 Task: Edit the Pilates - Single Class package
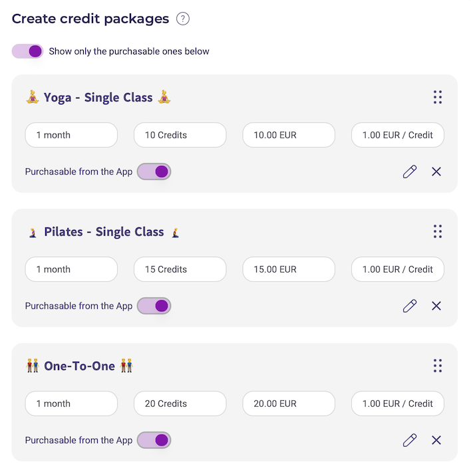[410, 306]
